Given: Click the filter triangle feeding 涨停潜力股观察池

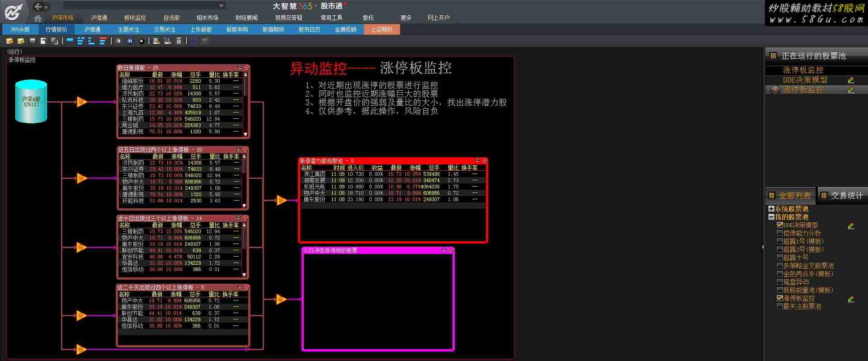Looking at the screenshot, I should click(282, 200).
